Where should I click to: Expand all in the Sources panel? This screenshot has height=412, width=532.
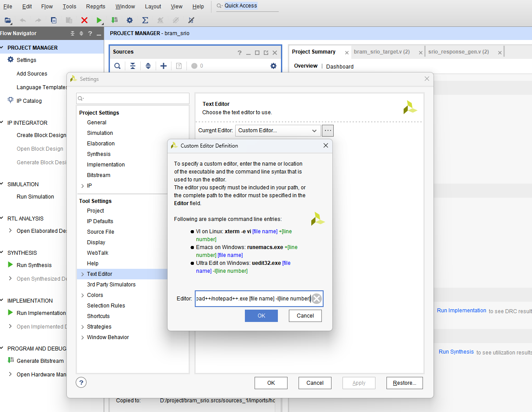(148, 66)
